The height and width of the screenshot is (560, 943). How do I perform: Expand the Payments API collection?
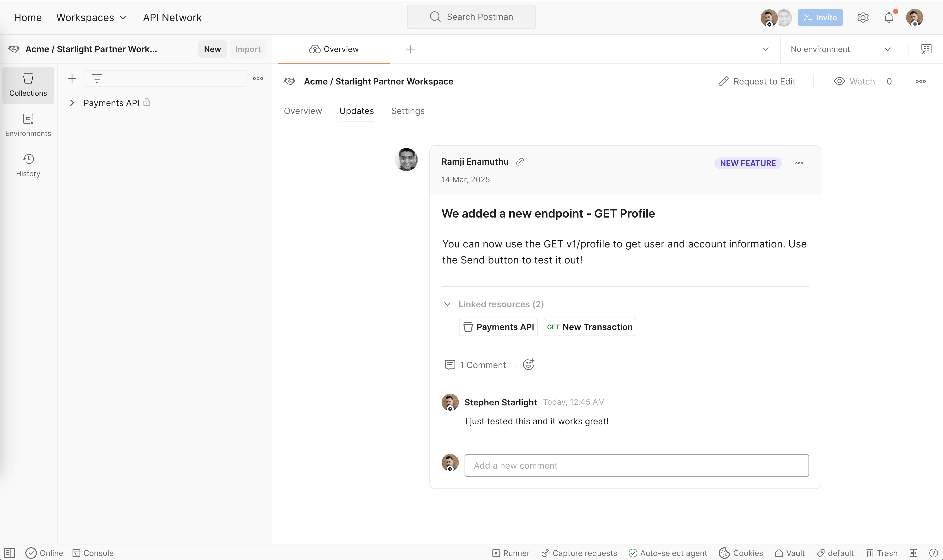72,103
